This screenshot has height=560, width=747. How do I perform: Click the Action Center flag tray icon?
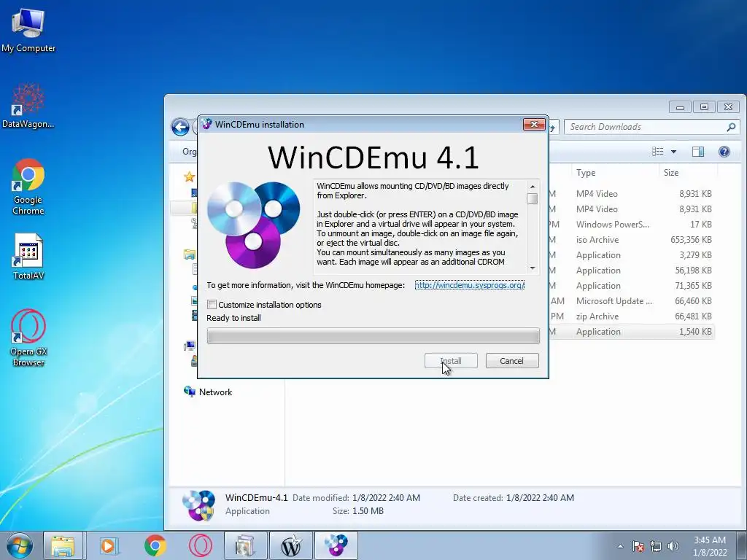point(638,546)
